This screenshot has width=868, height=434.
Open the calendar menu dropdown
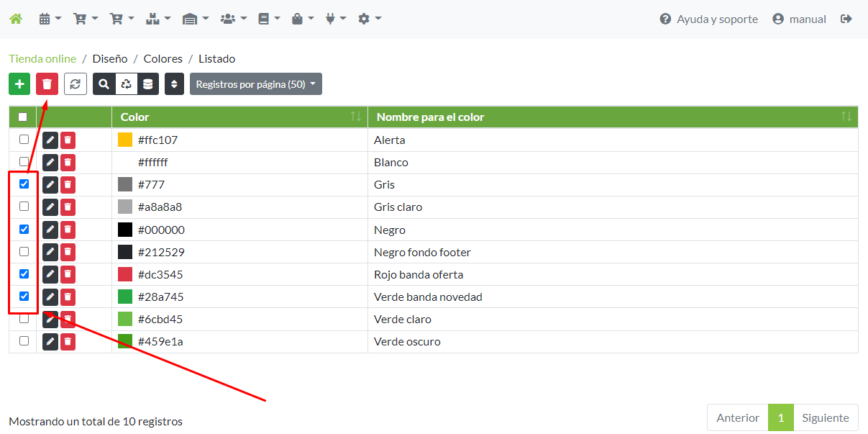point(50,19)
